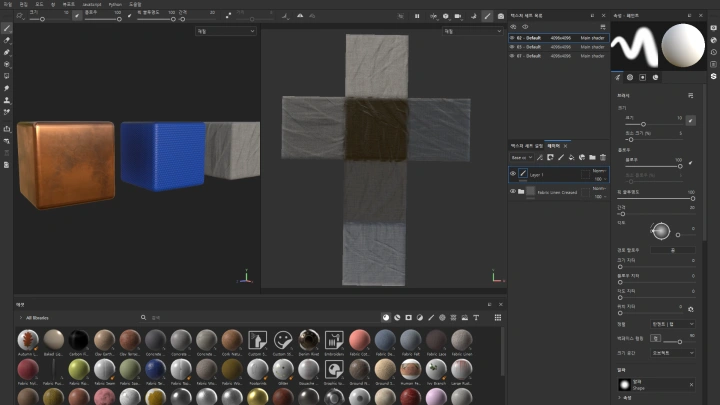Hide the Fabric Linen Creased layer
Screen dimensions: 720x405
pyautogui.click(x=513, y=191)
